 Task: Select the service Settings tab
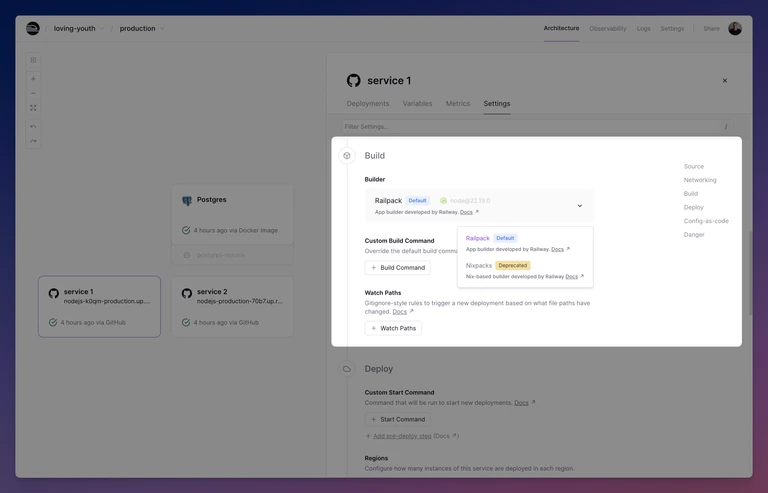pos(497,104)
